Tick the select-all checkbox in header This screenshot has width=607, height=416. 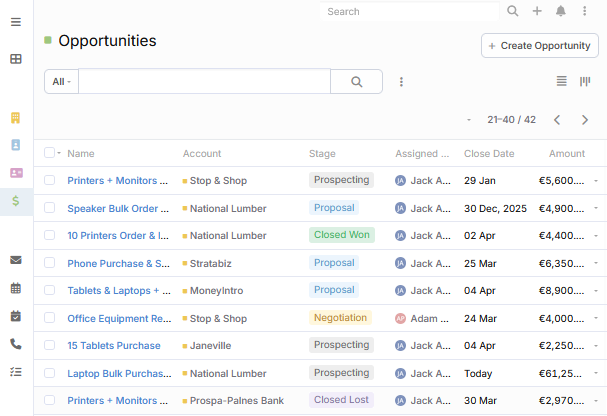49,153
